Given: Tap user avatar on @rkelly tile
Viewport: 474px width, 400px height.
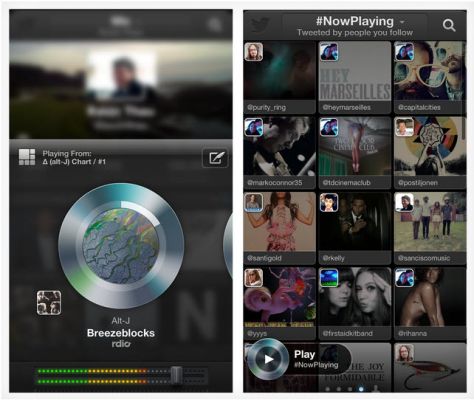Looking at the screenshot, I should (329, 202).
